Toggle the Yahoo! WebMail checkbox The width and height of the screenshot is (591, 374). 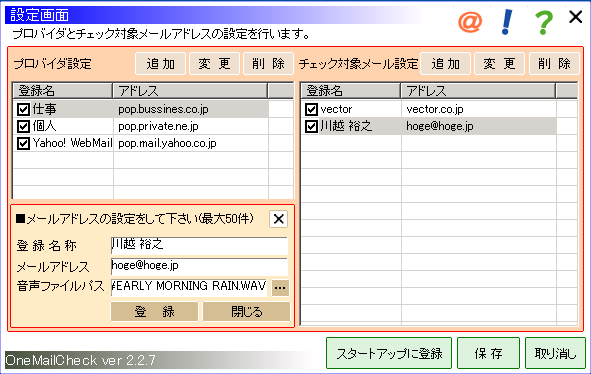coord(23,143)
